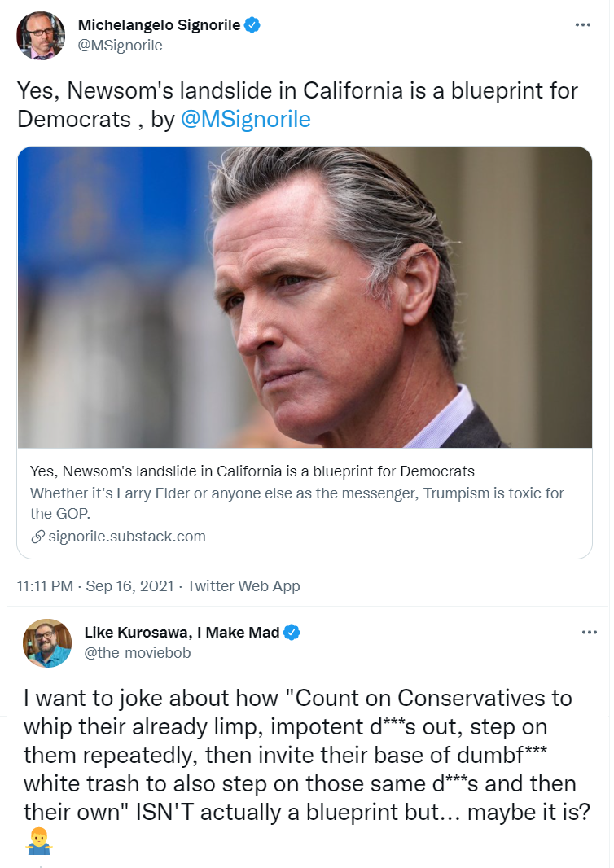Click the_moviebob's profile avatar
Image resolution: width=614 pixels, height=868 pixels.
[47, 642]
